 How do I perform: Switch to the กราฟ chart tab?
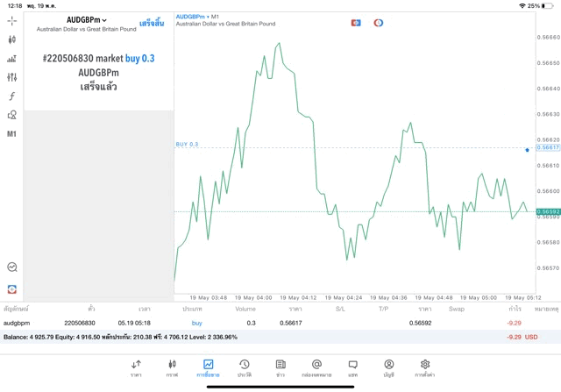pos(172,367)
